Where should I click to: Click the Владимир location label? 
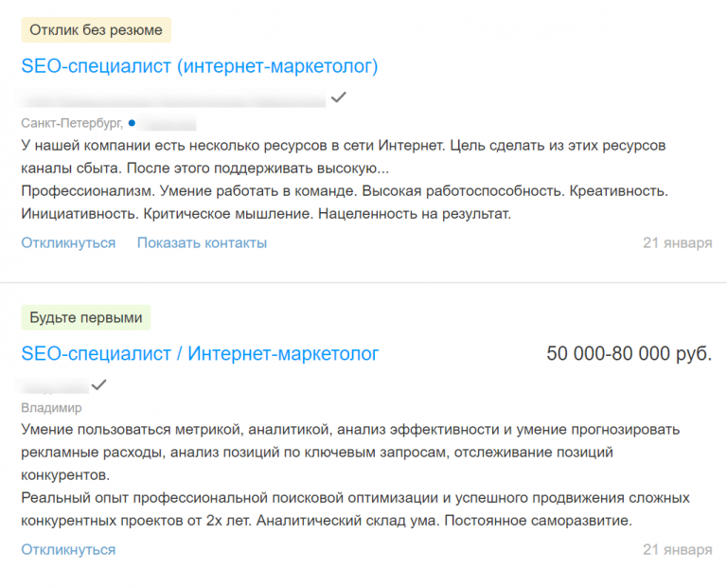(x=51, y=408)
